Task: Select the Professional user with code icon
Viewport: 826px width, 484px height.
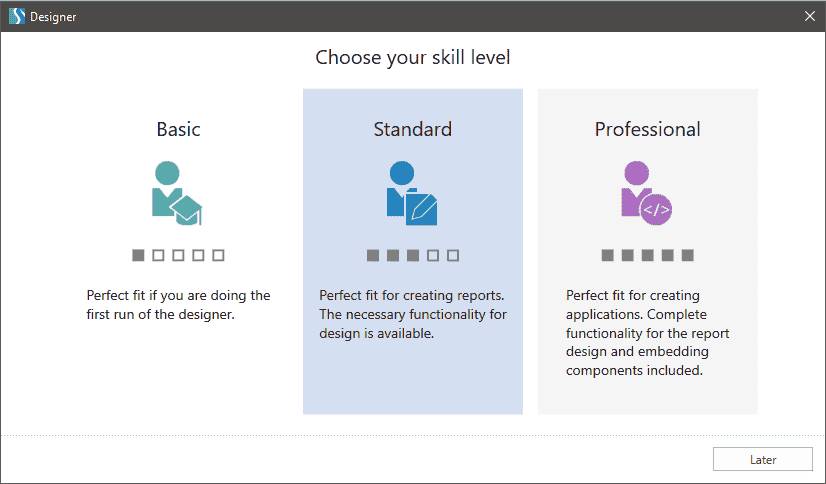Action: (x=647, y=193)
